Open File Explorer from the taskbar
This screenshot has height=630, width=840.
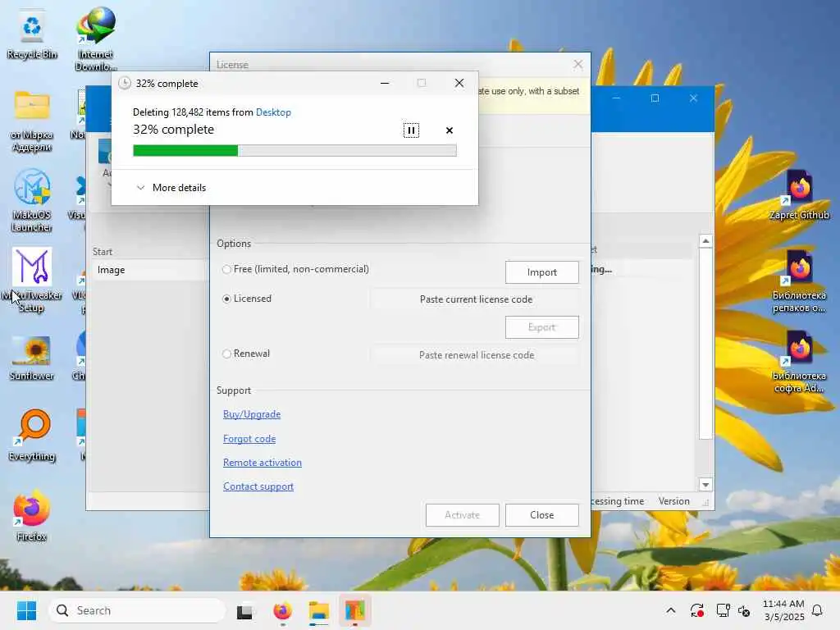[319, 610]
